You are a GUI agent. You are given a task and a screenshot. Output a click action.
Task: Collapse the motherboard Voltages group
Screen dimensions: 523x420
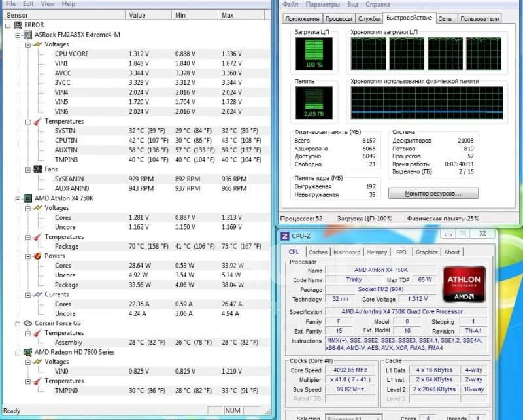click(x=28, y=44)
